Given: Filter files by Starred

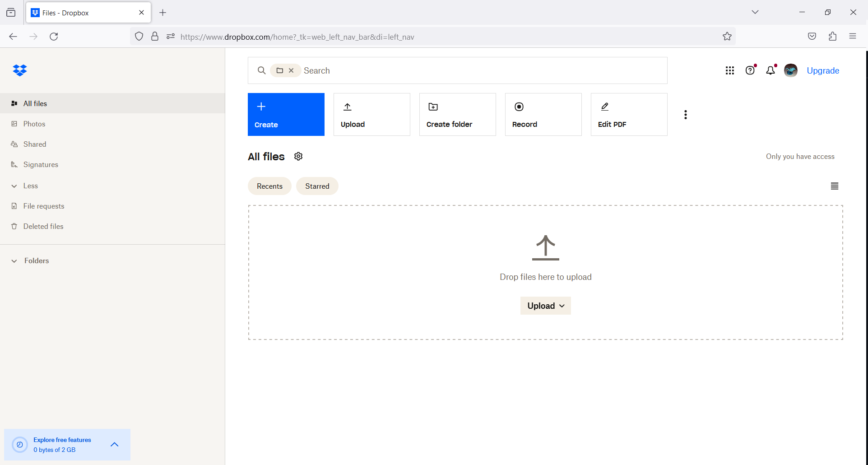Looking at the screenshot, I should [317, 186].
